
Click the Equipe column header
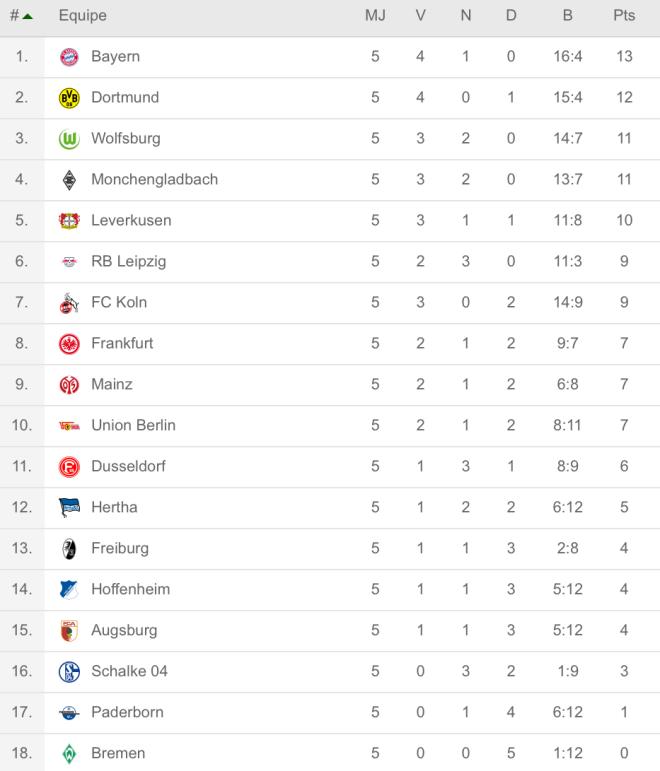click(82, 16)
